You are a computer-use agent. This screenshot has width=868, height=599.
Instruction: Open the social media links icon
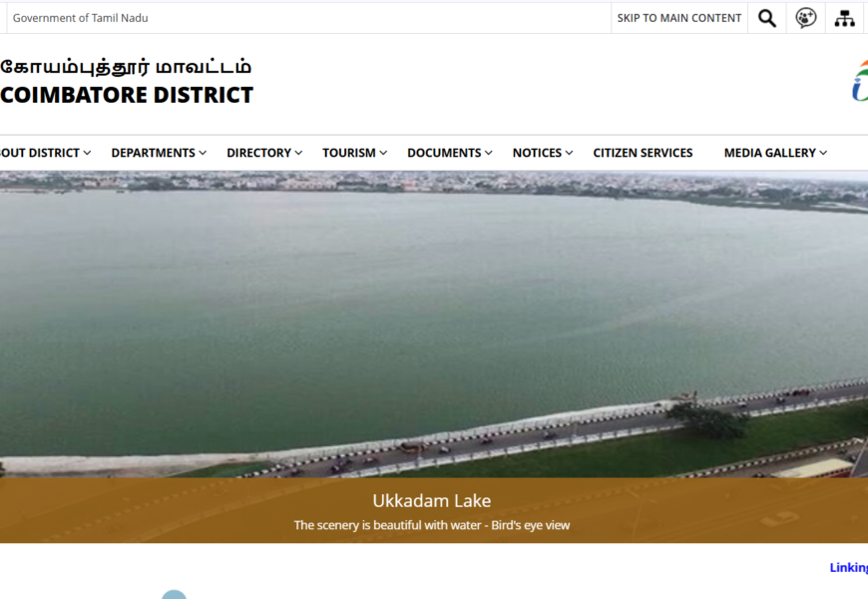pos(805,18)
